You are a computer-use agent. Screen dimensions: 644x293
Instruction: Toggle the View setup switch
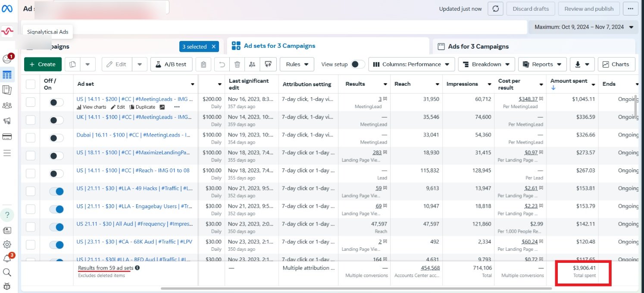click(358, 64)
